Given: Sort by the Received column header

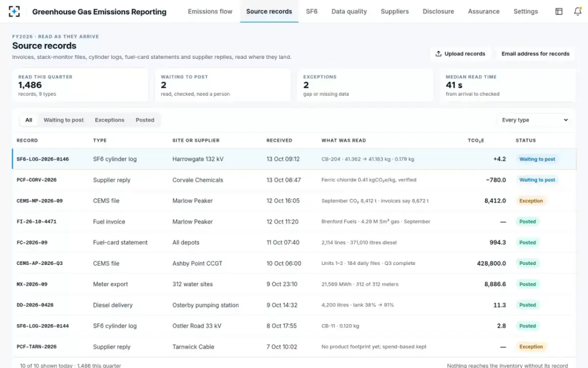Looking at the screenshot, I should [279, 140].
